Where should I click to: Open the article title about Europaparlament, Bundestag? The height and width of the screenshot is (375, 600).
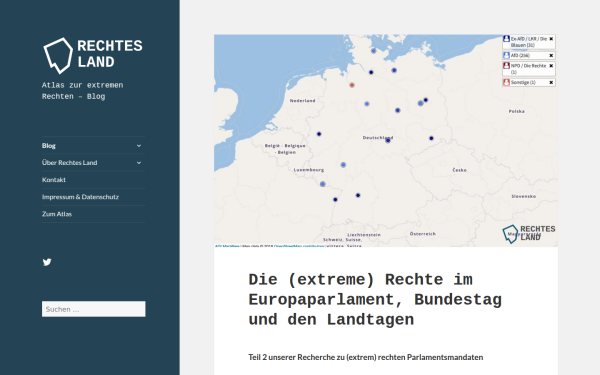coord(375,300)
